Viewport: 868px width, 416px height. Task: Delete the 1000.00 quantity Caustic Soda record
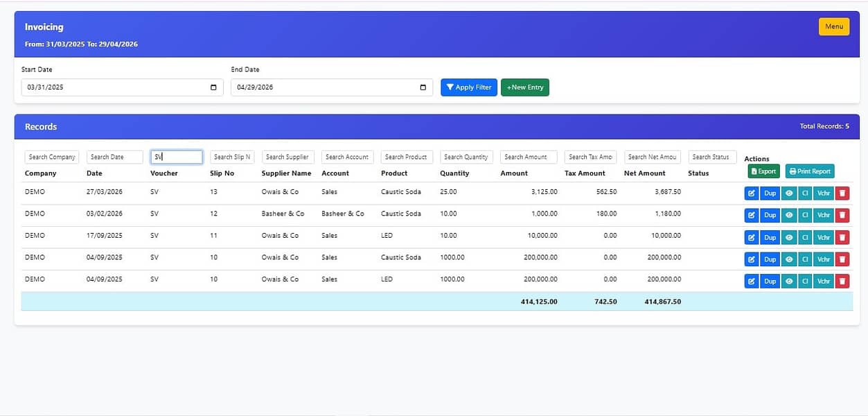point(842,259)
